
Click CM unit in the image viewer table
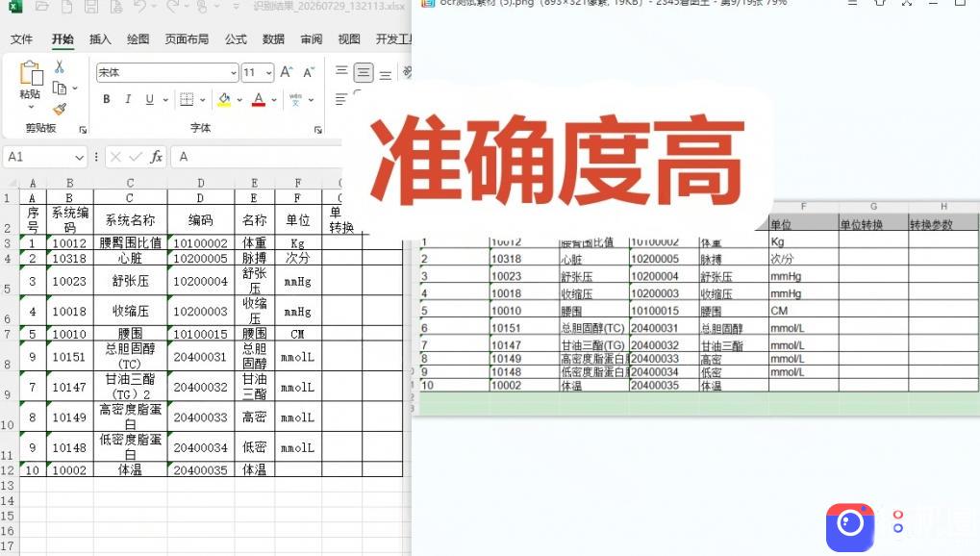(x=779, y=311)
